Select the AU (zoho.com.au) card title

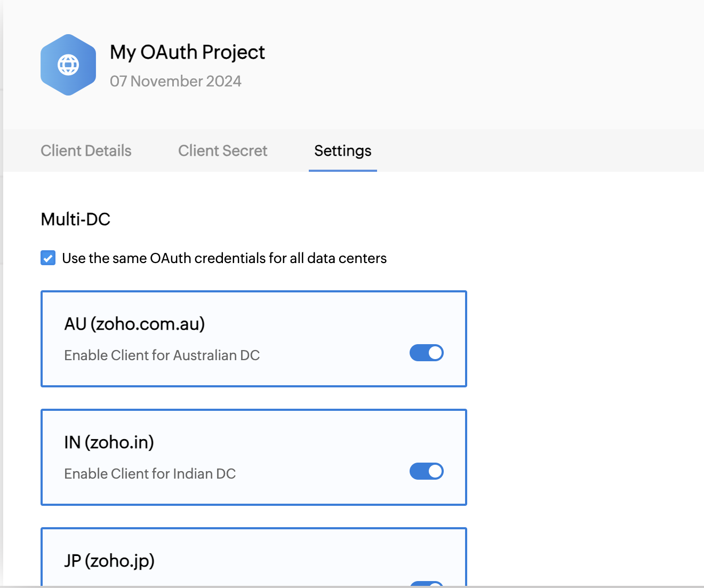point(134,324)
